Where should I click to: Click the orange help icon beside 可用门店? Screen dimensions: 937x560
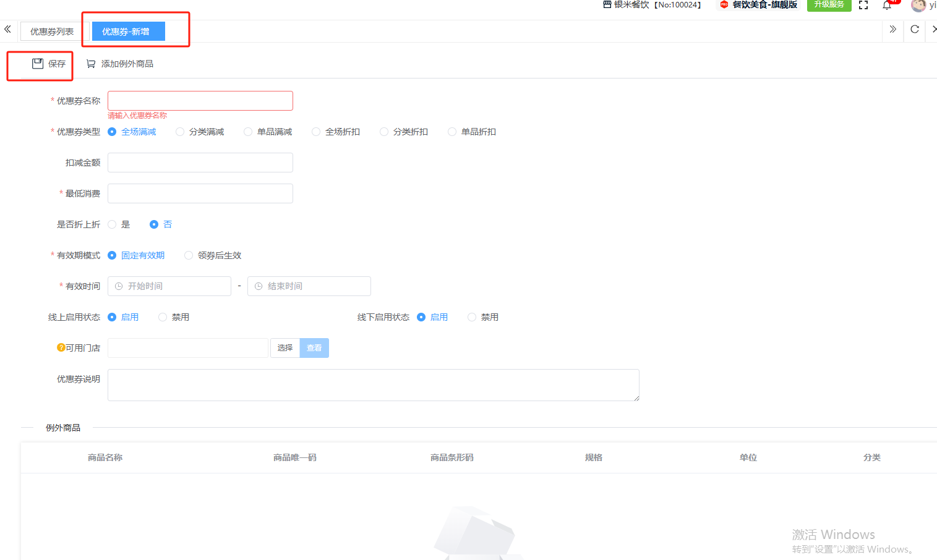point(61,348)
